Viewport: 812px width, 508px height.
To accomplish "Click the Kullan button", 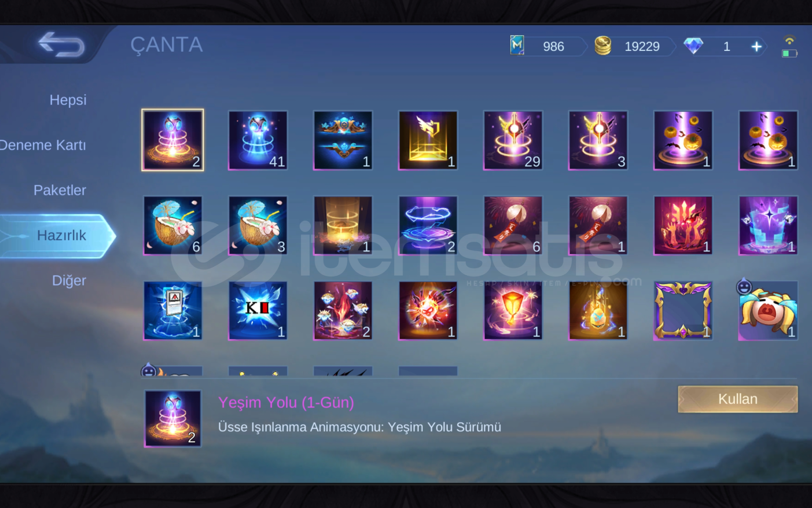I will tap(738, 399).
